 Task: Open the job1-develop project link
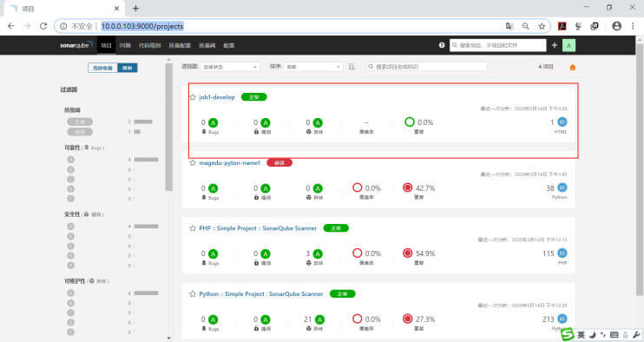click(x=217, y=97)
